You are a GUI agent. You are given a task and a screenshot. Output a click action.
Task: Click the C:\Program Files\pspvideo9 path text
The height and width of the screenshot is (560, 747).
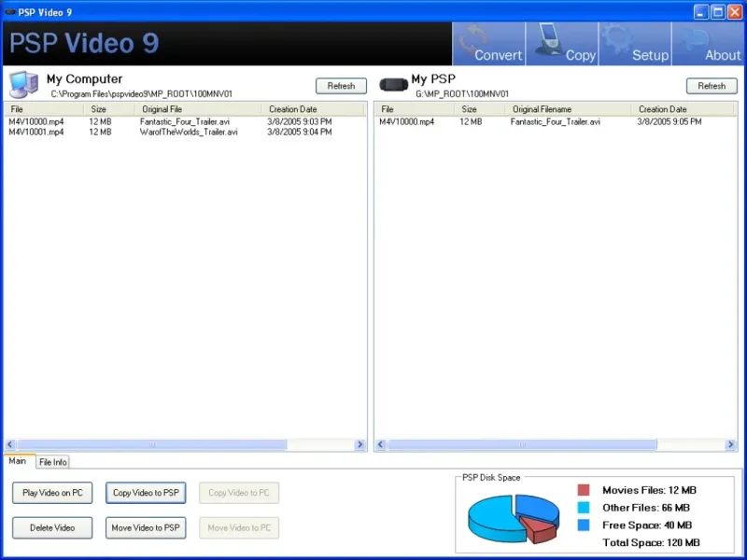[x=142, y=94]
